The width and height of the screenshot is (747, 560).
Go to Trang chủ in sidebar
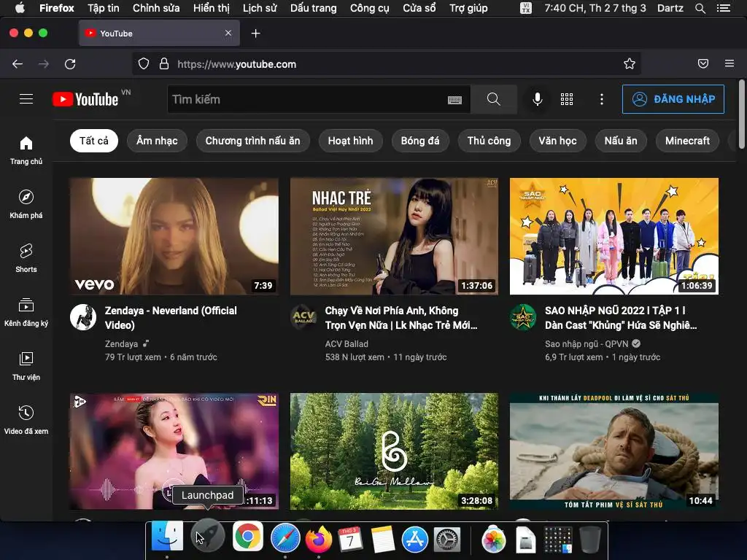(26, 150)
